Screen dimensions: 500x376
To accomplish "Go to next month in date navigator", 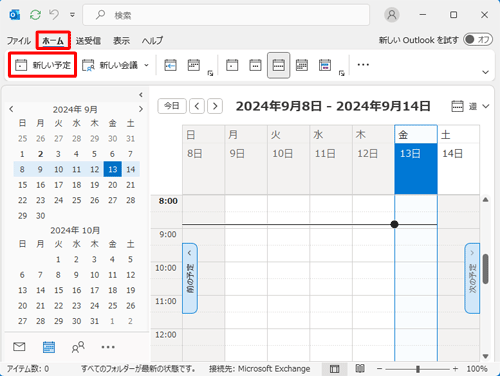I will [141, 109].
